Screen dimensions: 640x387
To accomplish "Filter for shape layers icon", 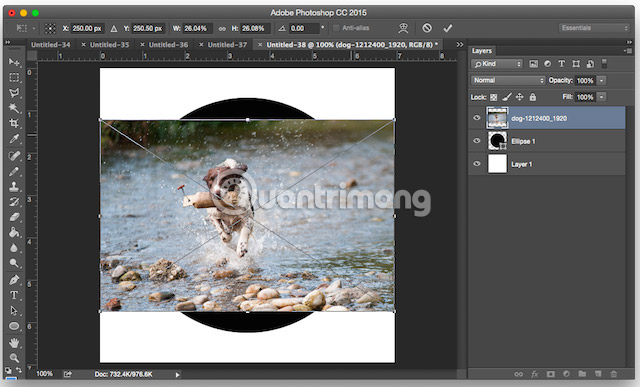I will click(576, 64).
